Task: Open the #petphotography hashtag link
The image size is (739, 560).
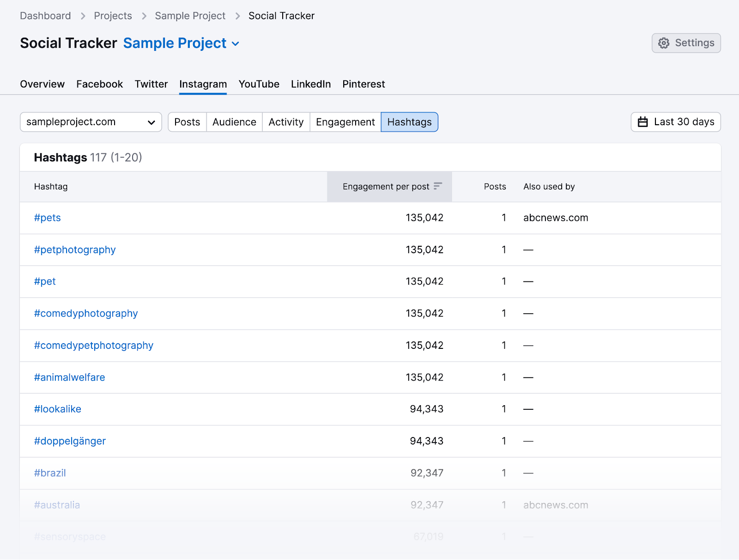Action: click(75, 250)
